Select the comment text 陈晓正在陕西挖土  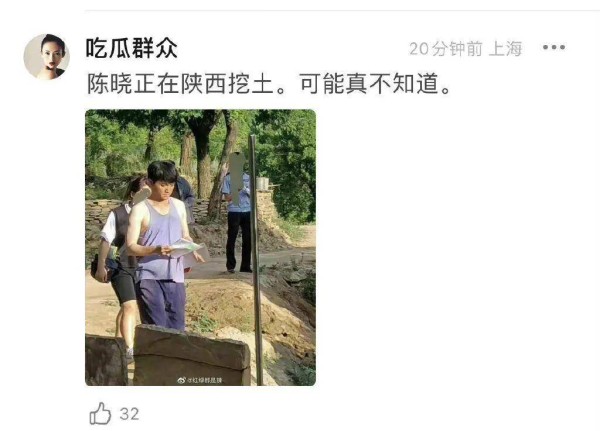tap(181, 83)
